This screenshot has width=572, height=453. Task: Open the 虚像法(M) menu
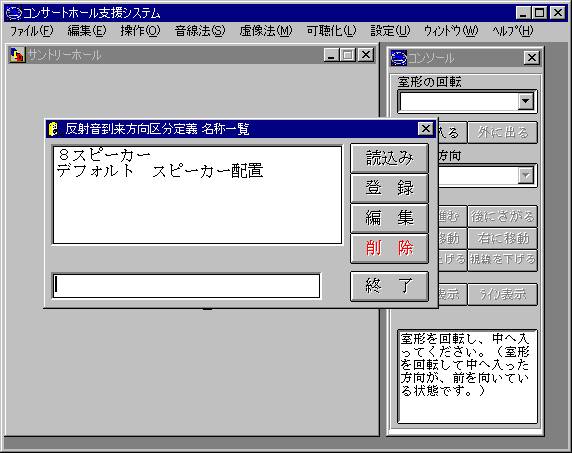pyautogui.click(x=266, y=31)
